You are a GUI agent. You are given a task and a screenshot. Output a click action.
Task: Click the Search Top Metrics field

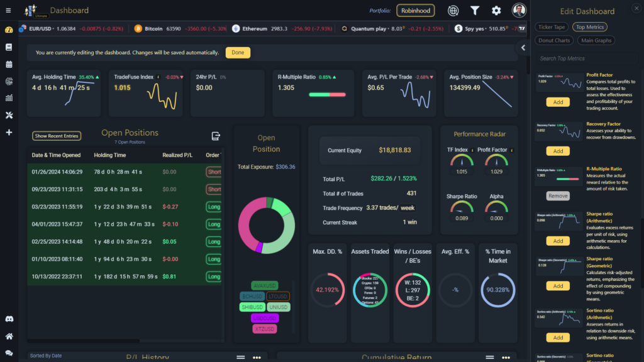coord(587,58)
